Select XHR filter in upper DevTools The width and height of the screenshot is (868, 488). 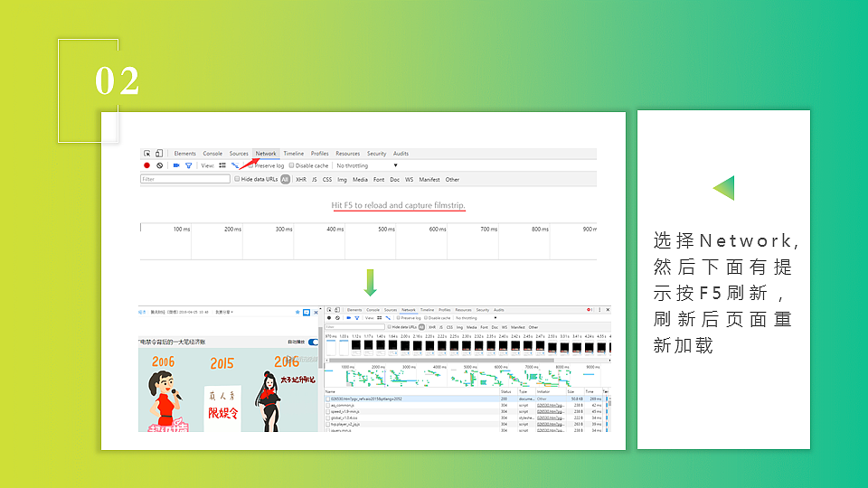300,179
